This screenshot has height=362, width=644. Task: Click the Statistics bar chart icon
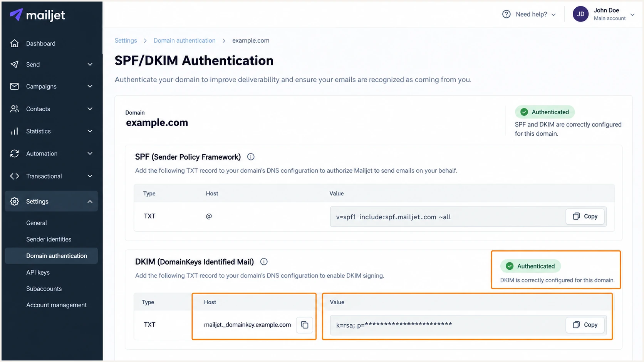click(x=15, y=131)
